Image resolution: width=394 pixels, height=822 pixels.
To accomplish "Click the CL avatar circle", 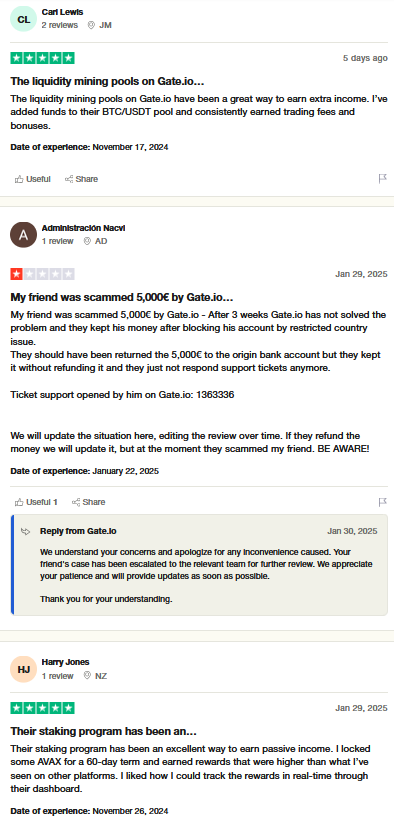I will click(24, 19).
